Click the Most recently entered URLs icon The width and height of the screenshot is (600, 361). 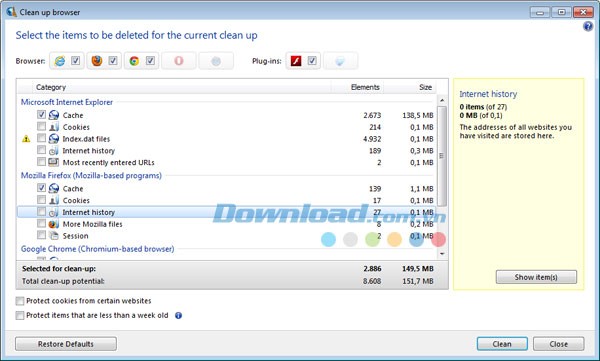tap(54, 162)
